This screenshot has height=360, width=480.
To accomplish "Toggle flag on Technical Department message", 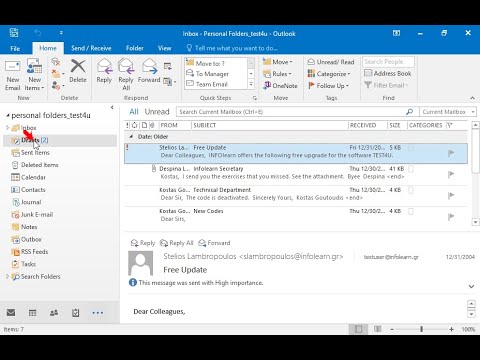I will (x=451, y=195).
